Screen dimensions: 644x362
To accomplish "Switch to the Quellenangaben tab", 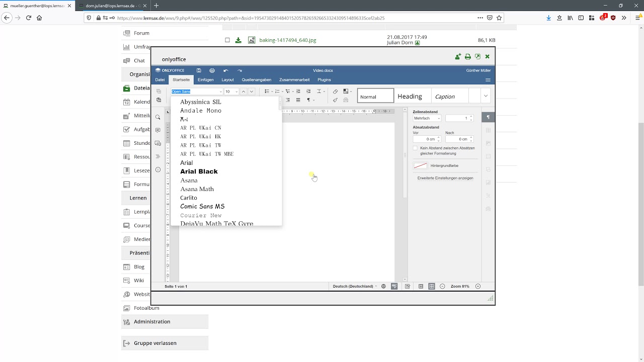I will tap(257, 79).
